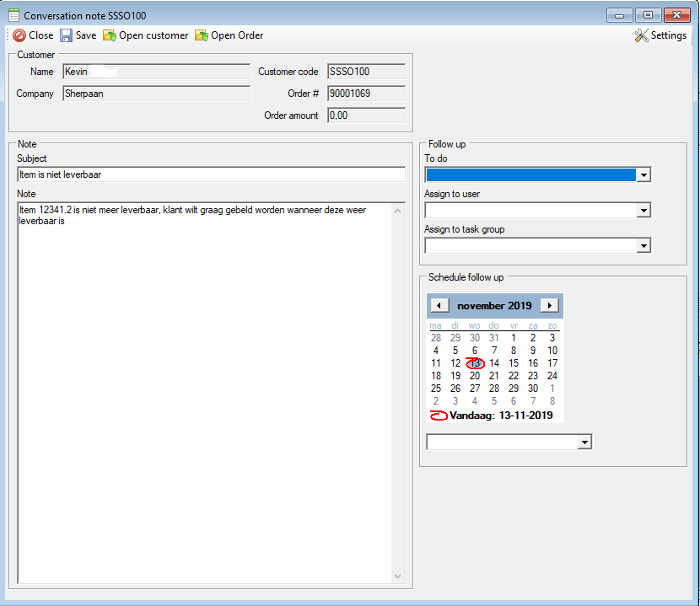Go to next month in calendar
This screenshot has height=606, width=700.
[549, 306]
